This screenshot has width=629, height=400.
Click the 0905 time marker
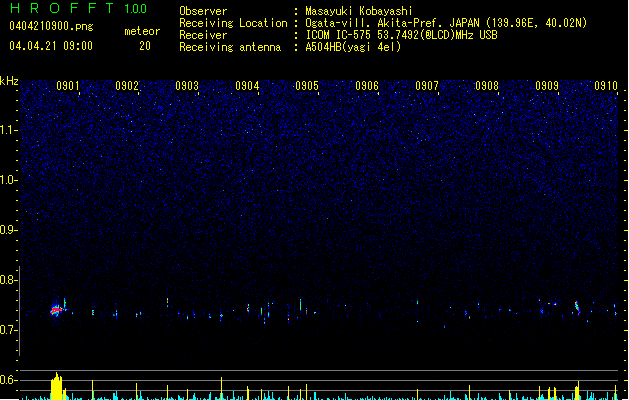point(307,86)
